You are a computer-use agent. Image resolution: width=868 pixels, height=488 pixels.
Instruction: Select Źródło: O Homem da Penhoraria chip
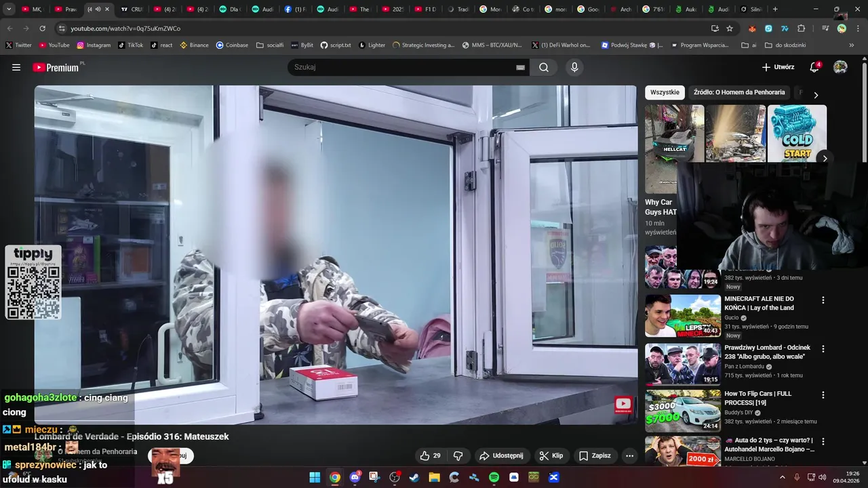(x=739, y=92)
